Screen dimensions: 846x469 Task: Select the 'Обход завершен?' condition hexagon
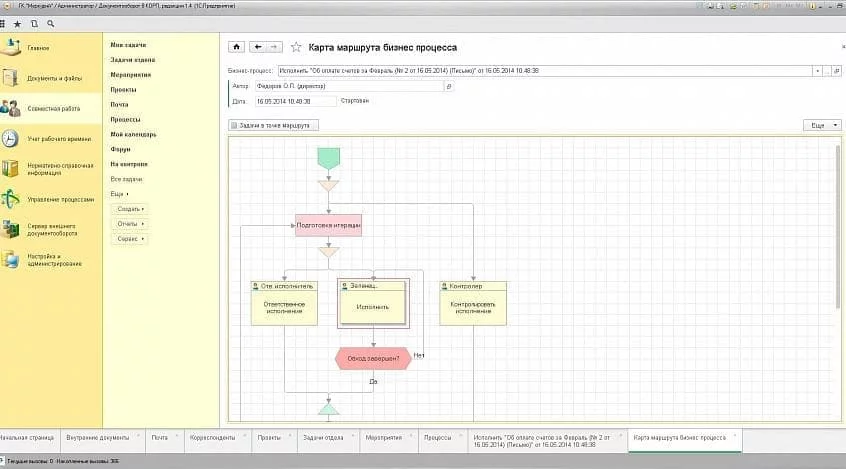pos(373,358)
